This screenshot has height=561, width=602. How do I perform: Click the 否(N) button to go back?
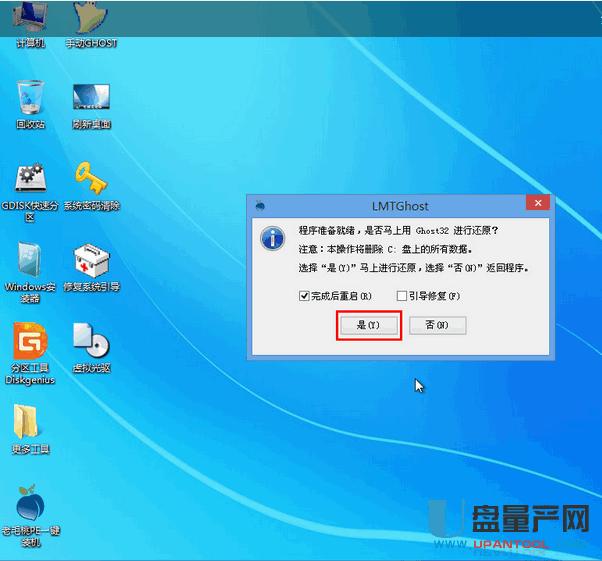coord(436,325)
